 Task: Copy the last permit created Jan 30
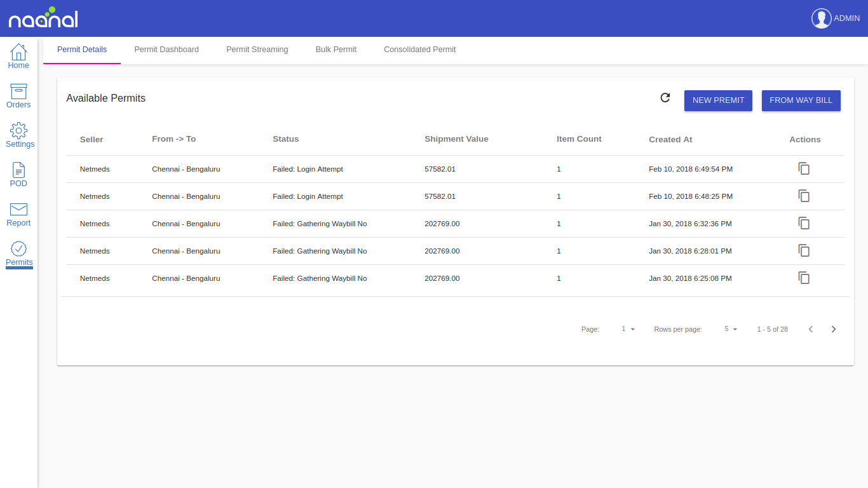click(804, 278)
